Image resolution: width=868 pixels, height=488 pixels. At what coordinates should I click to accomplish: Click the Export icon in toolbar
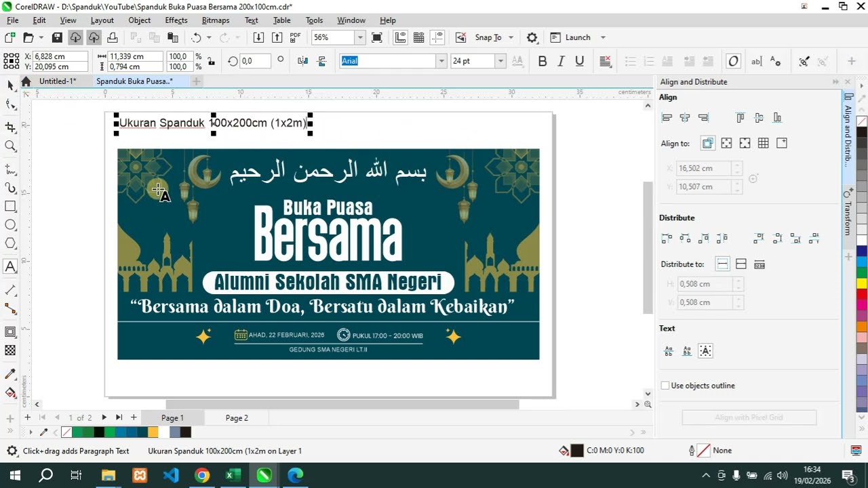click(277, 37)
